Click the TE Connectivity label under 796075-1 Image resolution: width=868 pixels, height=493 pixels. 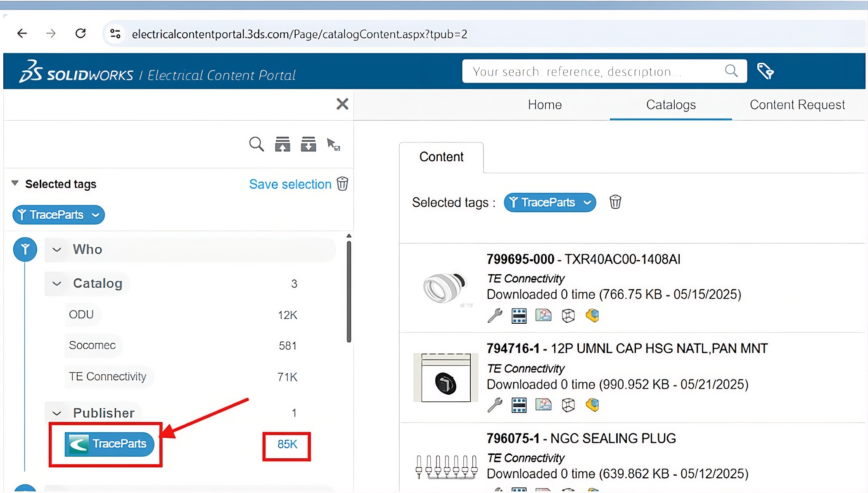click(526, 458)
